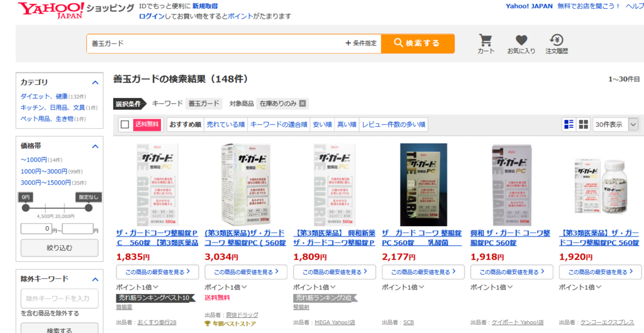This screenshot has height=333, width=644.
Task: Open seller link おくすり奉行28
Action: click(157, 322)
